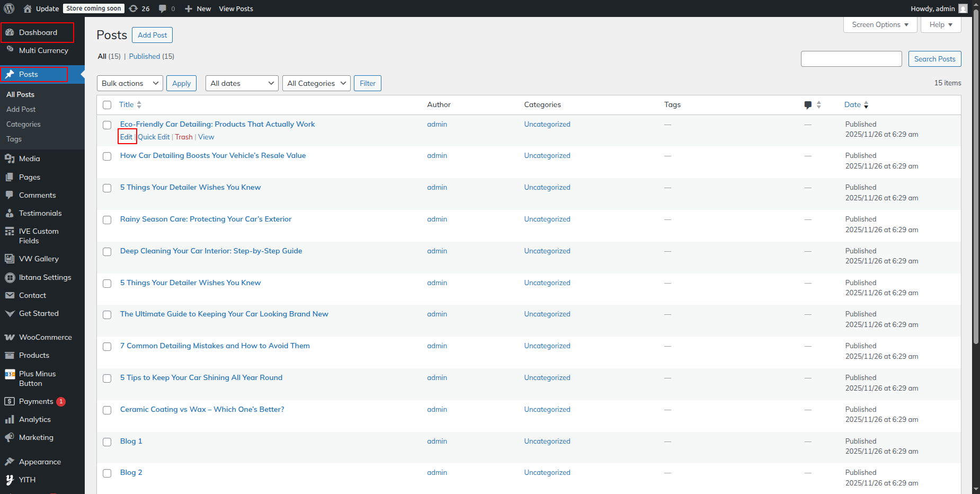Expand the Screen Options tab
Image resolution: width=980 pixels, height=494 pixels.
point(879,25)
